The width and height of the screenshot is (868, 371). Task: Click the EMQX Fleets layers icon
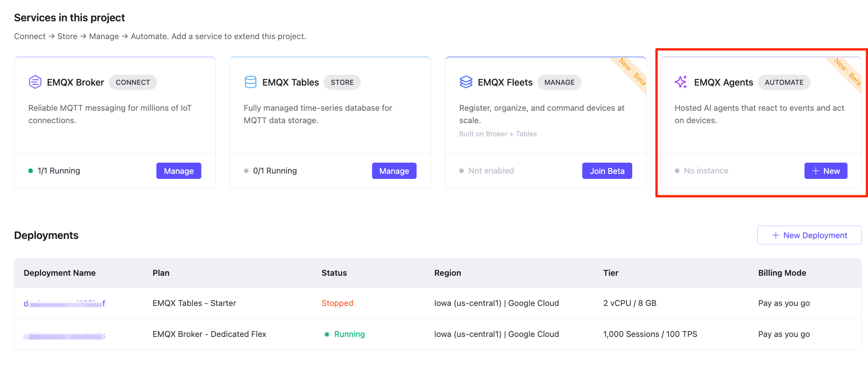click(x=466, y=82)
